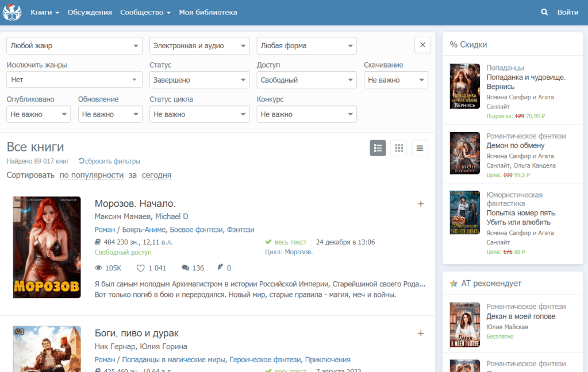The image size is (588, 372).
Task: Click the views eye icon showing 105K
Action: tap(98, 268)
